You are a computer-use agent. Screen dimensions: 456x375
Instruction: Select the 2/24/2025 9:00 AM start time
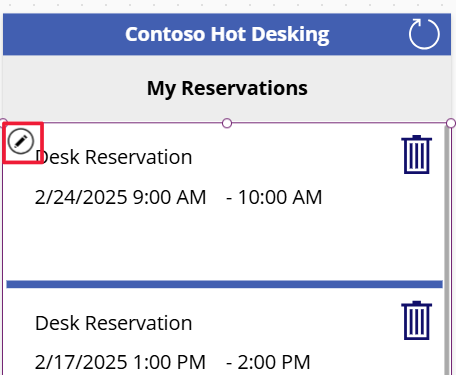(120, 197)
